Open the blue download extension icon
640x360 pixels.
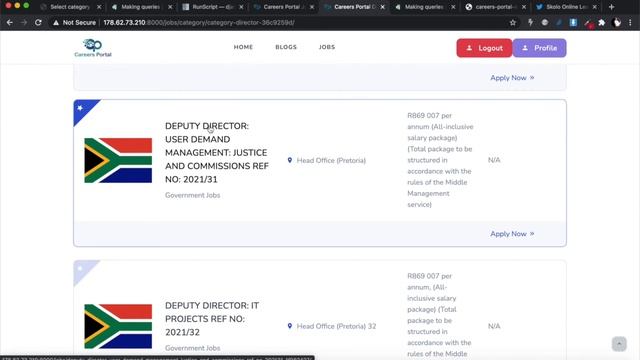click(x=573, y=22)
